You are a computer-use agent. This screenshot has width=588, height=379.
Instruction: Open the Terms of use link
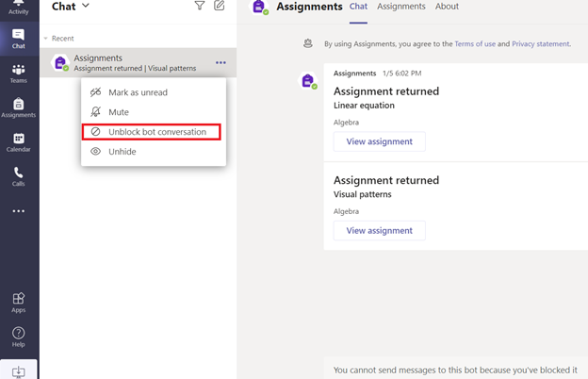[475, 44]
